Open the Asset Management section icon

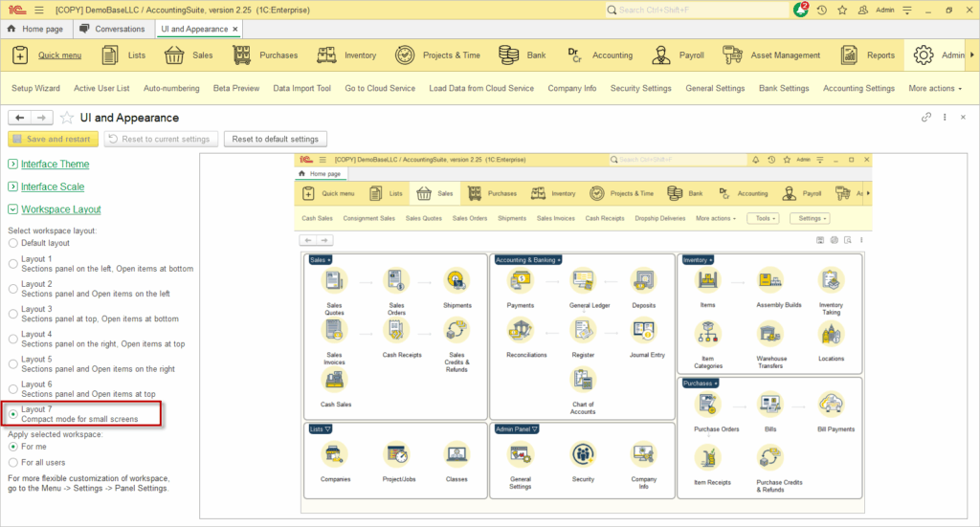[x=732, y=55]
